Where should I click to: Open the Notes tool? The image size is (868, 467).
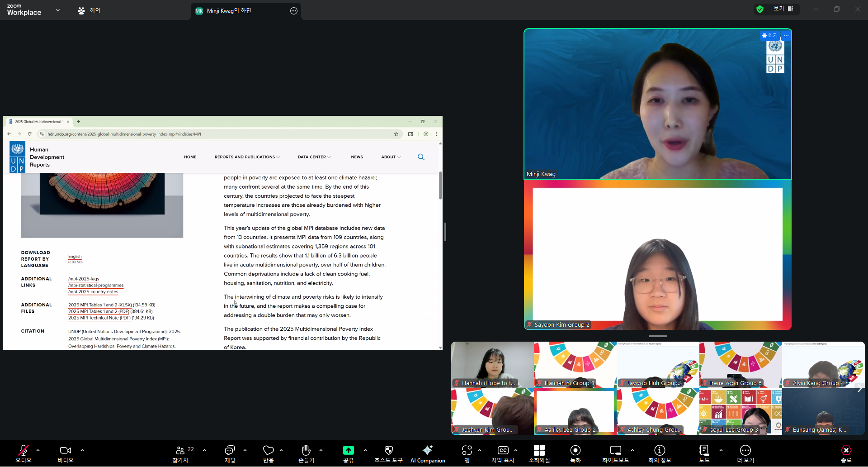pyautogui.click(x=704, y=453)
